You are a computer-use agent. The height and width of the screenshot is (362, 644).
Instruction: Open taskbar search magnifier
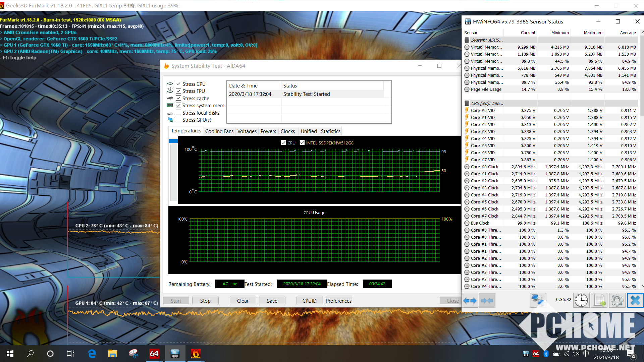coord(30,354)
